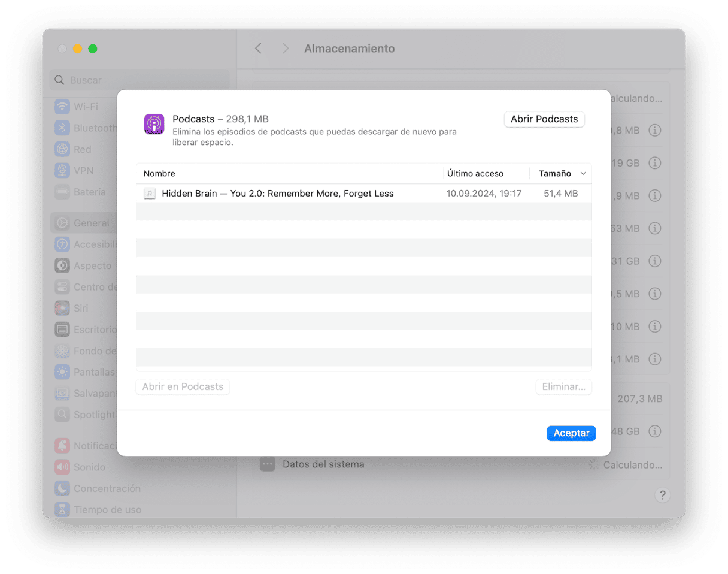
Task: Open the Red network globe icon
Action: coord(62,149)
